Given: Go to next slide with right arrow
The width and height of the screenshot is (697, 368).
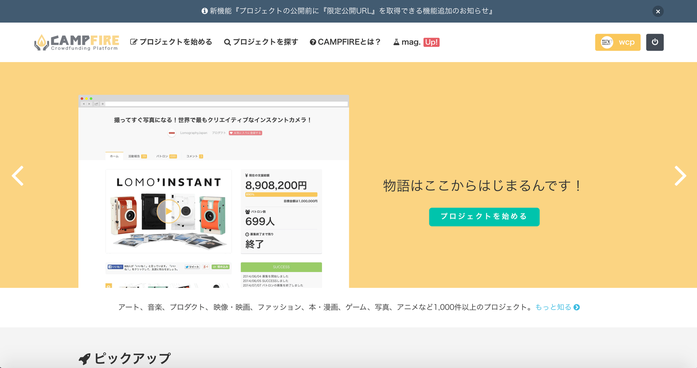Looking at the screenshot, I should (680, 176).
